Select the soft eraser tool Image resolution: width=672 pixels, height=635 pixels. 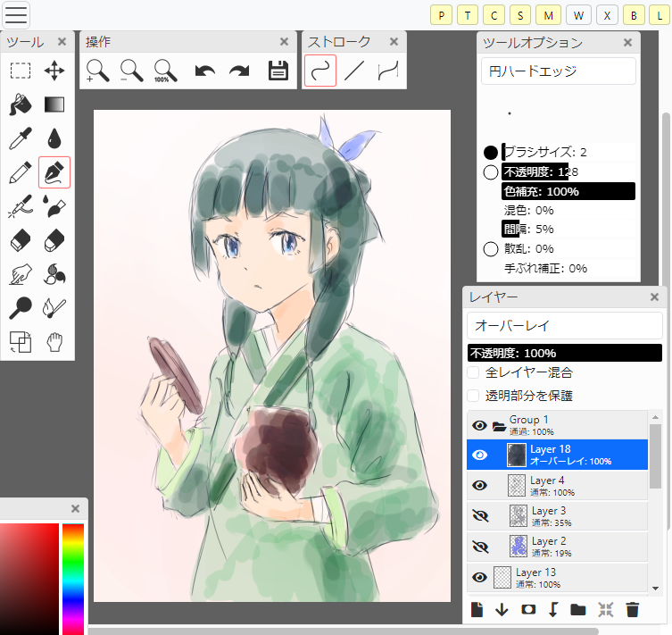pos(54,240)
